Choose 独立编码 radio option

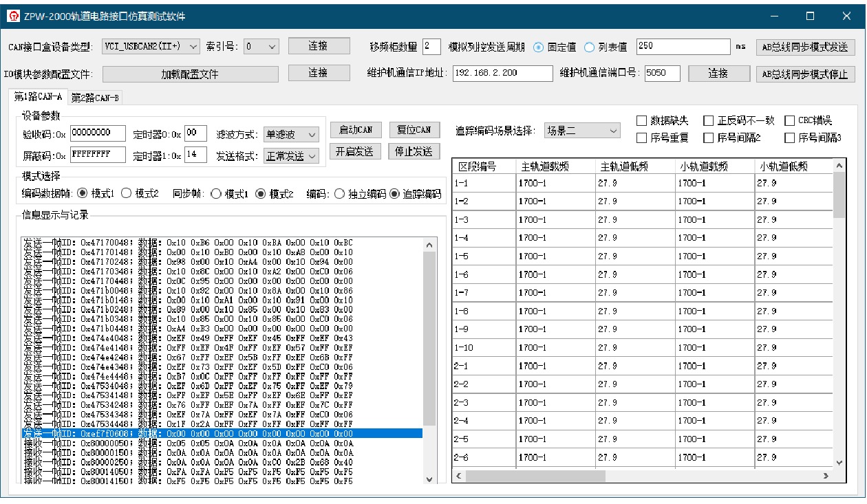(339, 194)
